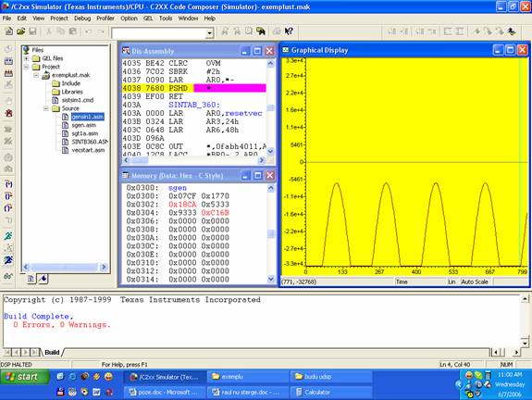The width and height of the screenshot is (532, 400).
Task: Click Dis-Assembly horizontal scroll left arrow
Action: tap(127, 160)
